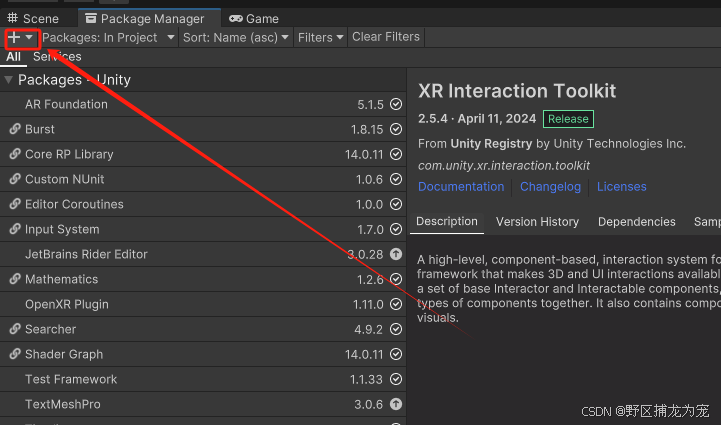721x425 pixels.
Task: Click installed checkmark icon for AR Foundation
Action: point(396,104)
